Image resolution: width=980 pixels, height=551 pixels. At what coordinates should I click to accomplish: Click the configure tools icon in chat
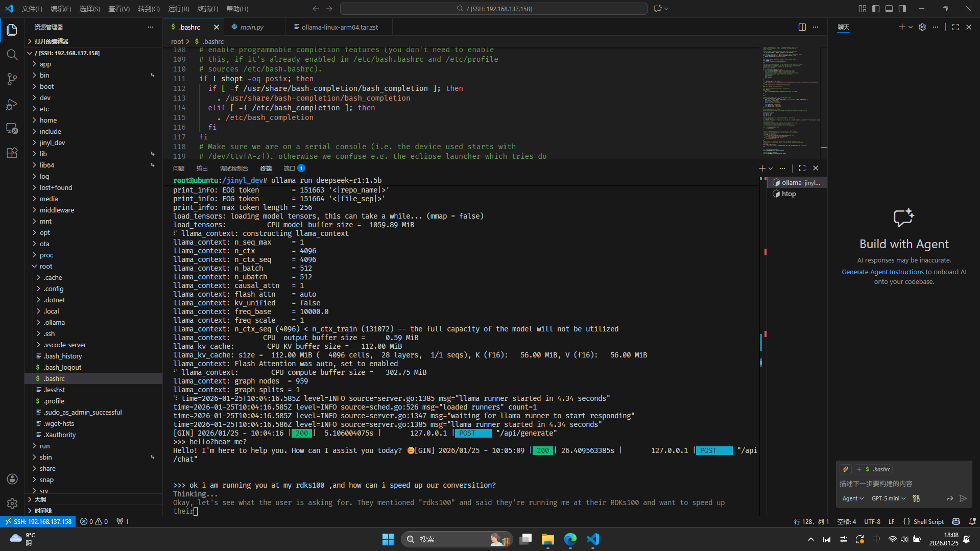coord(916,498)
